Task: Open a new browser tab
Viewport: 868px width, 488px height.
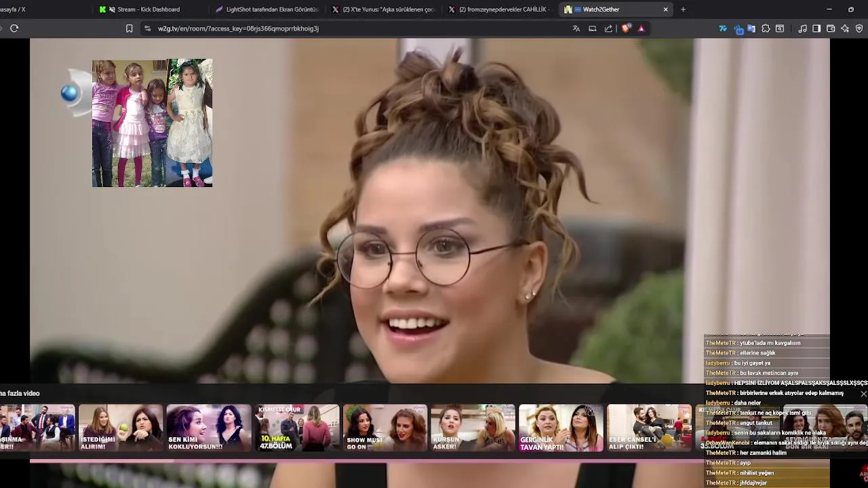Action: (x=683, y=9)
